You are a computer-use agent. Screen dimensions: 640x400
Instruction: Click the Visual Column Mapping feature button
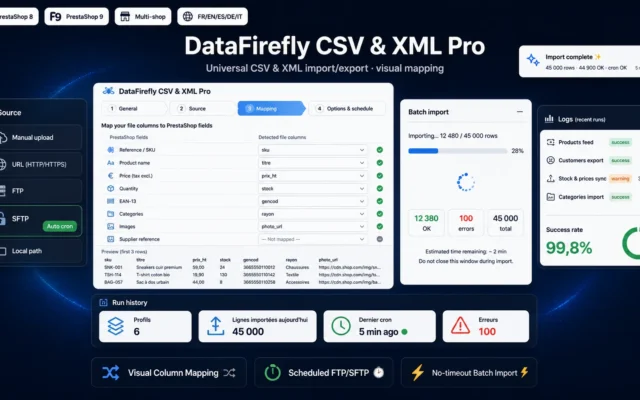[x=169, y=373]
